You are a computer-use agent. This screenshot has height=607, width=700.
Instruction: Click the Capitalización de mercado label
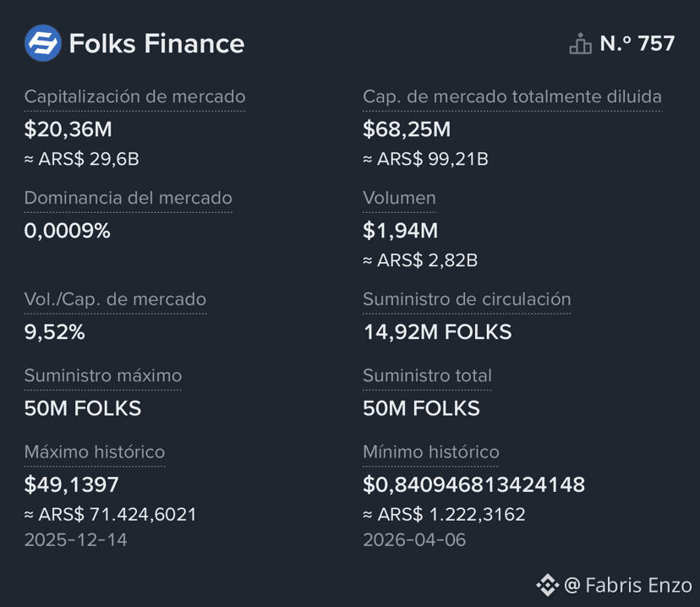[134, 96]
